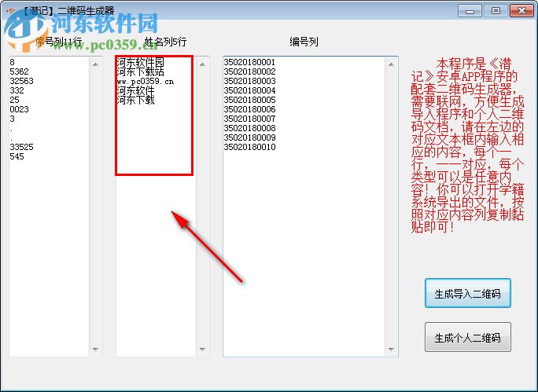Select line 545 in 序号列 box
538x392 pixels.
coord(17,156)
